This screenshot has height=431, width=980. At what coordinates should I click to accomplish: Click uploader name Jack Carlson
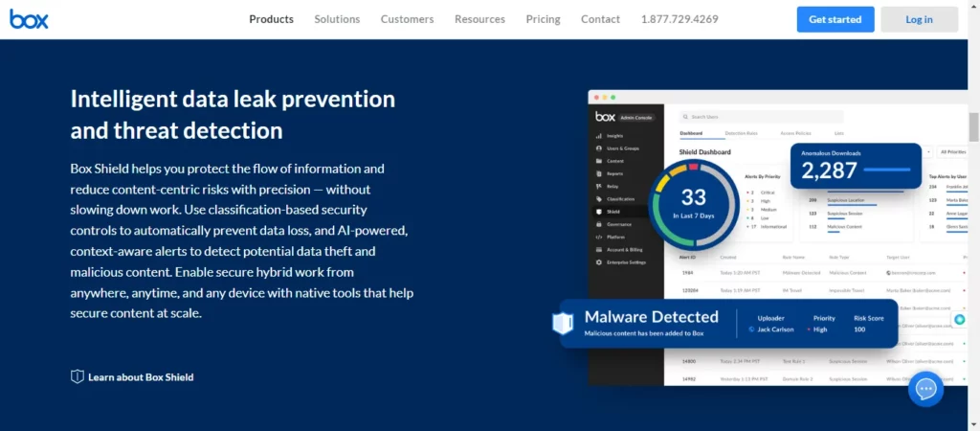(775, 329)
